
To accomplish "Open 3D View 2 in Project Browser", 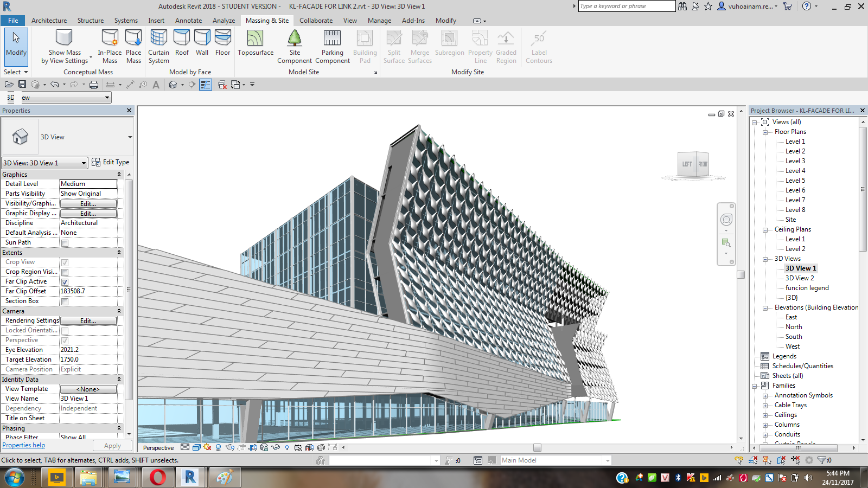I will pos(800,278).
